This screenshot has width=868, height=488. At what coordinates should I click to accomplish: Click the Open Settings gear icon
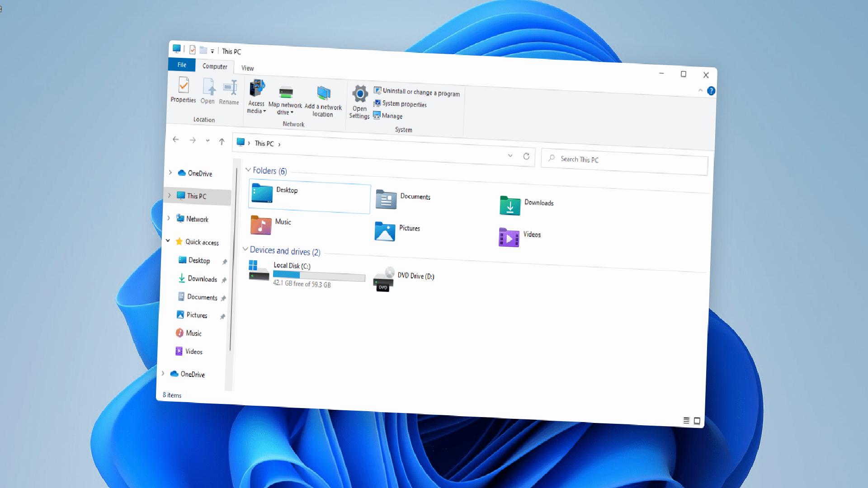coord(360,94)
